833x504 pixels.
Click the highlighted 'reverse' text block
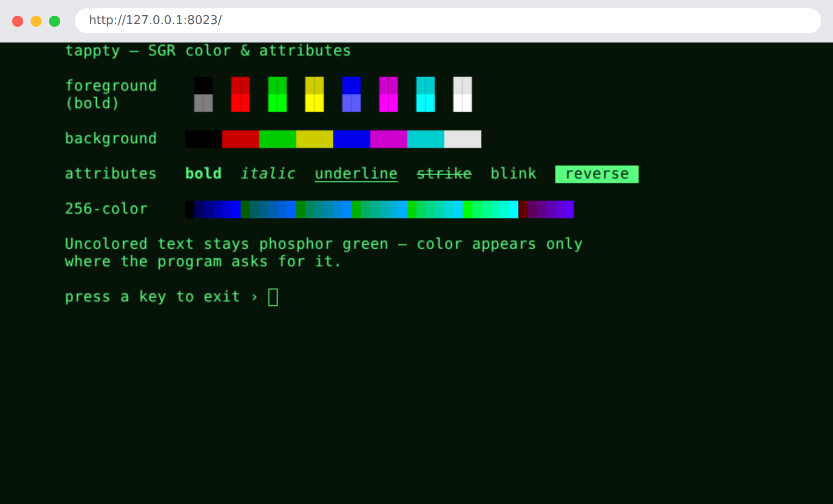597,174
